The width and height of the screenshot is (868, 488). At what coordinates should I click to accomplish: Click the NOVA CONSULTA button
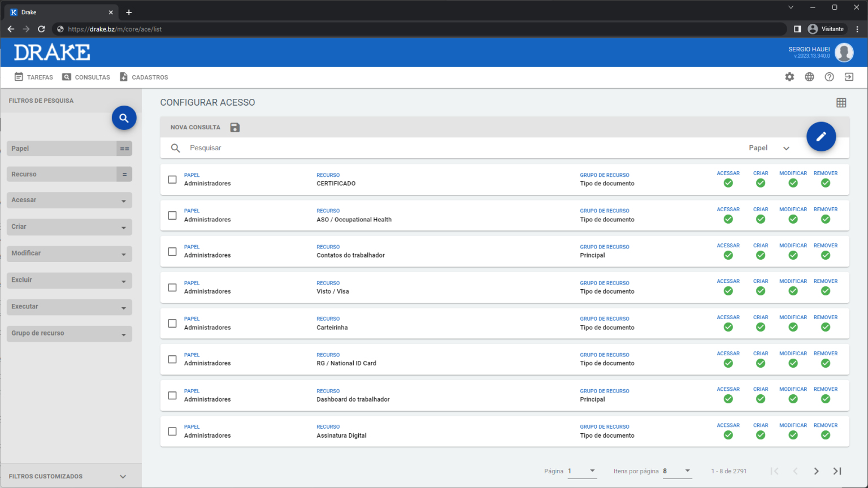pos(196,128)
